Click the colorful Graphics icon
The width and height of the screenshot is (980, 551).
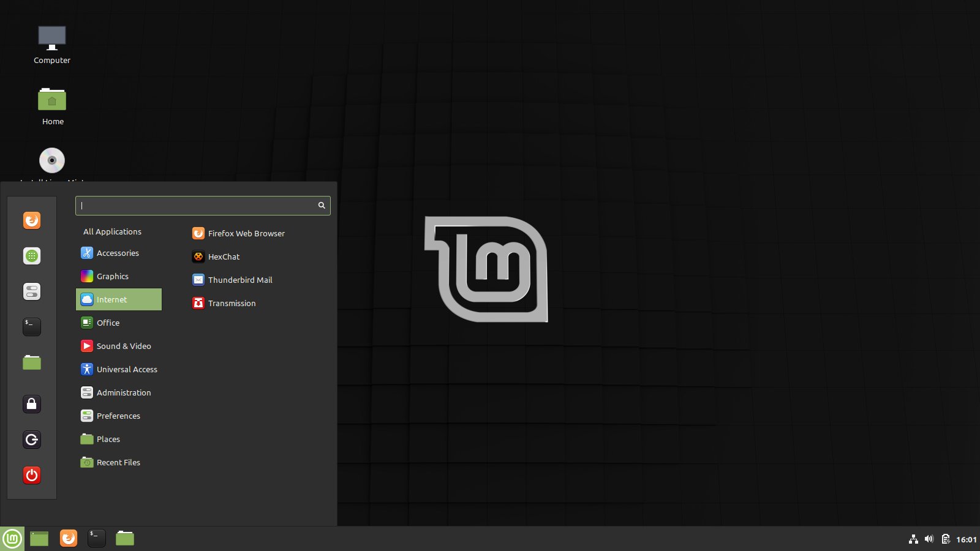pyautogui.click(x=87, y=276)
